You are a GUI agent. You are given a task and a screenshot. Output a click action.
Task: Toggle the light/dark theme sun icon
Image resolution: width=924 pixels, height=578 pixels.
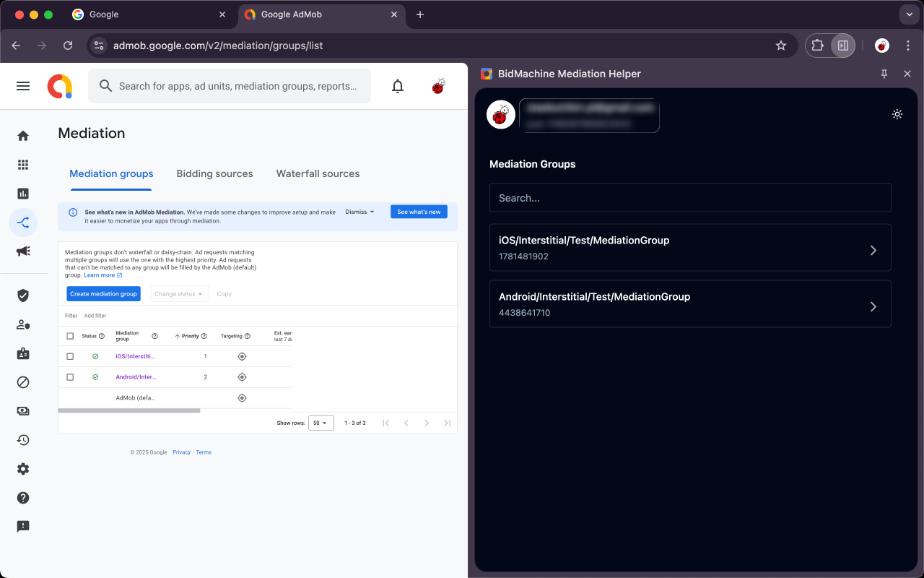897,114
